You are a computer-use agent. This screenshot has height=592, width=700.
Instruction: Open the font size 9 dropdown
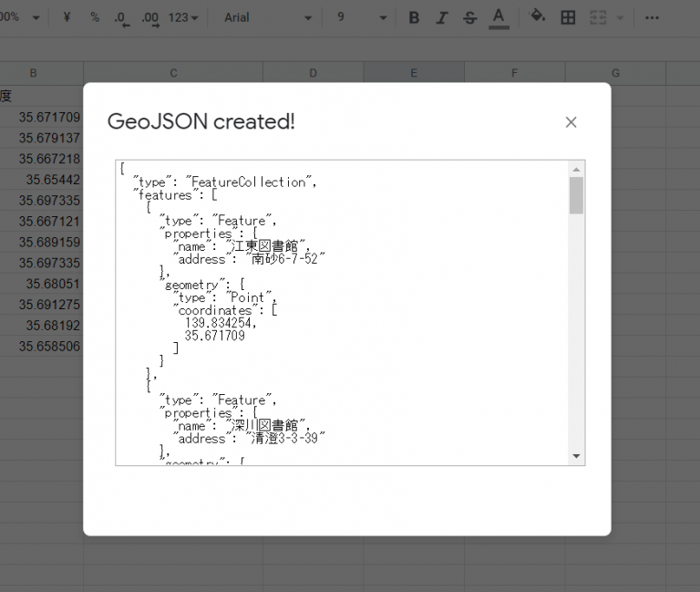click(x=362, y=18)
